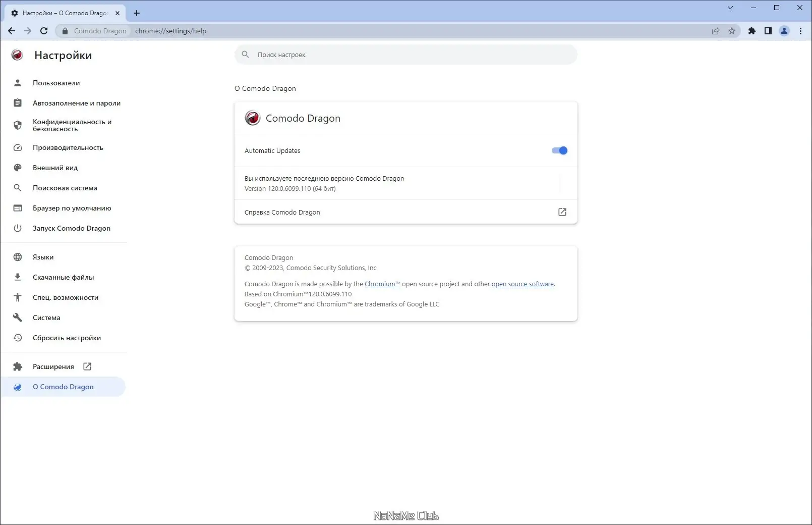Click the Автозаполнение и пароли clipboard icon
This screenshot has height=525, width=812.
[18, 103]
